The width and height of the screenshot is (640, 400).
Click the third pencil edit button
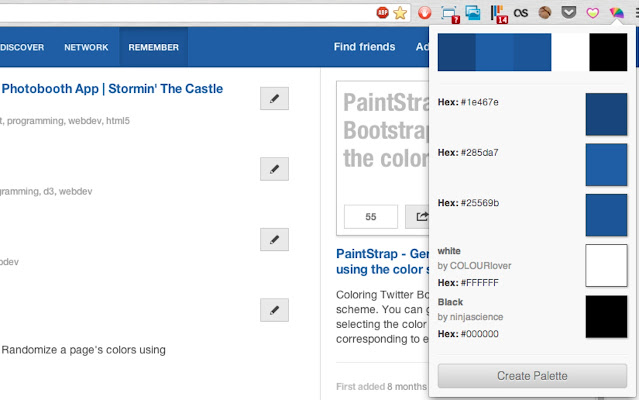[x=274, y=240]
